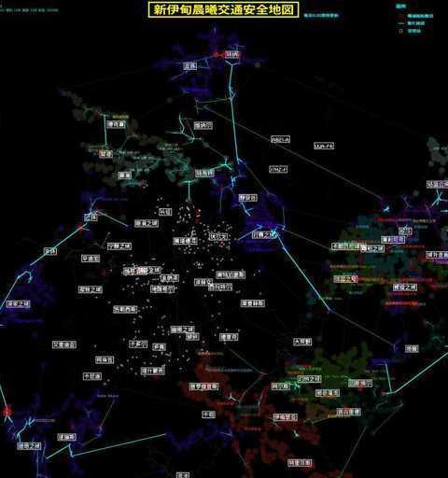Select the 大荒野 region label
Image resolution: width=448 pixels, height=478 pixels.
click(x=302, y=342)
